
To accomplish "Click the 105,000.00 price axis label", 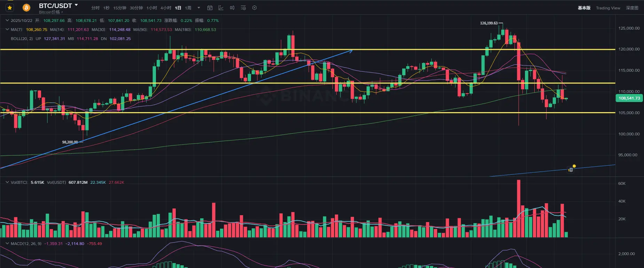I will (x=629, y=113).
